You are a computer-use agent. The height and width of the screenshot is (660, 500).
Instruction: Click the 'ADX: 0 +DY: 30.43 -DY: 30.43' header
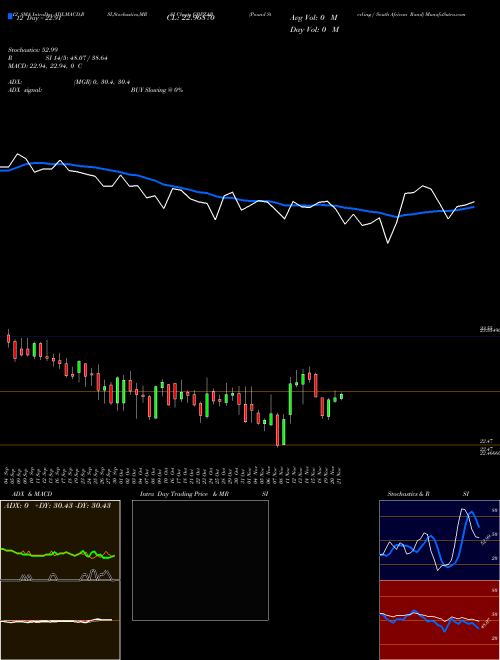tap(57, 505)
